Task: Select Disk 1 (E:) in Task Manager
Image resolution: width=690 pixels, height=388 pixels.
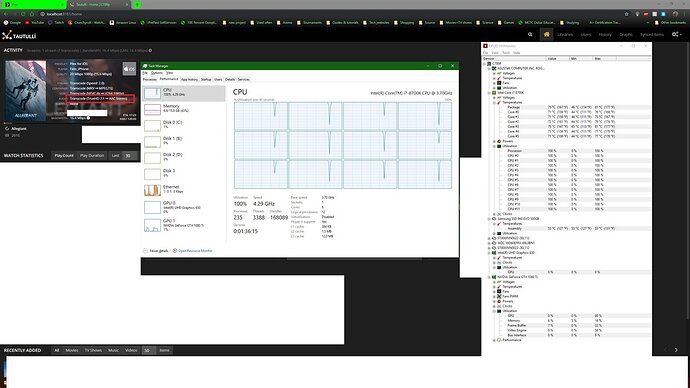Action: click(184, 141)
